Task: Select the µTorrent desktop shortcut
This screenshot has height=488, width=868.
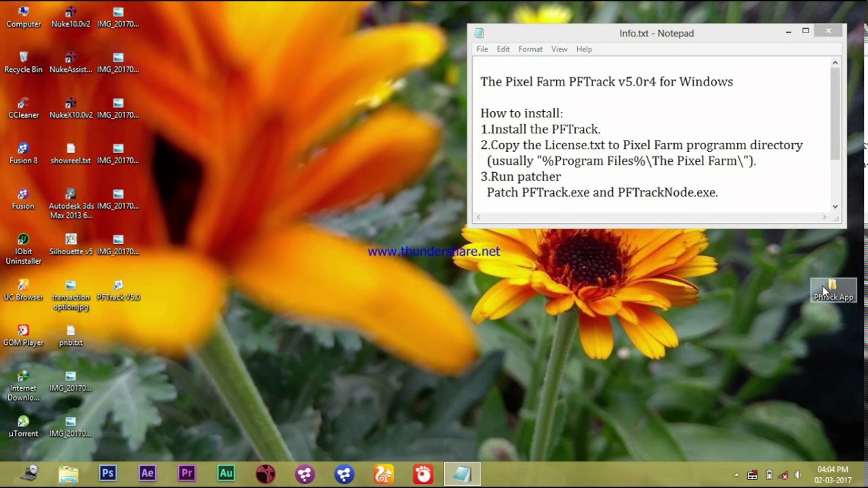Action: (x=23, y=426)
